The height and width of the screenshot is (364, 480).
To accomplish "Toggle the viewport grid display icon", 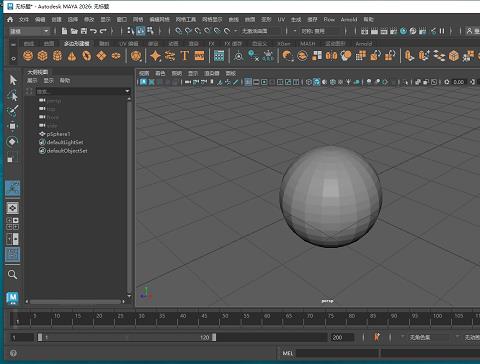I will pos(248,82).
